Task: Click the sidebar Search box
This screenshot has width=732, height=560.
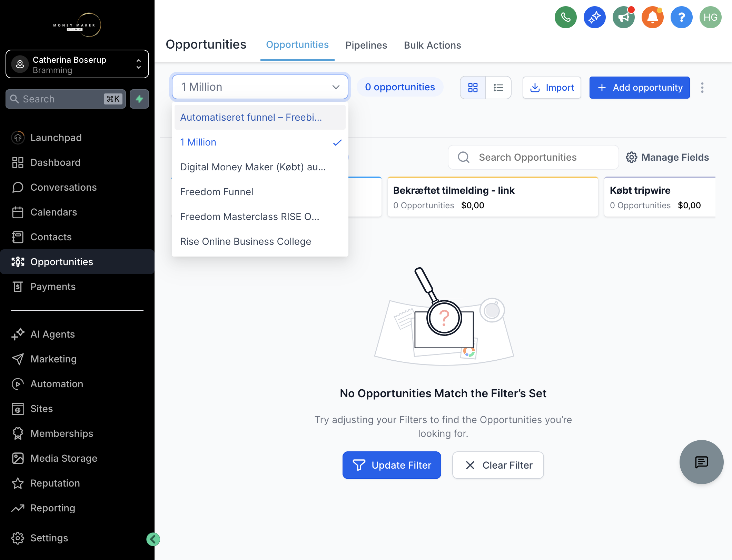Action: pyautogui.click(x=66, y=99)
